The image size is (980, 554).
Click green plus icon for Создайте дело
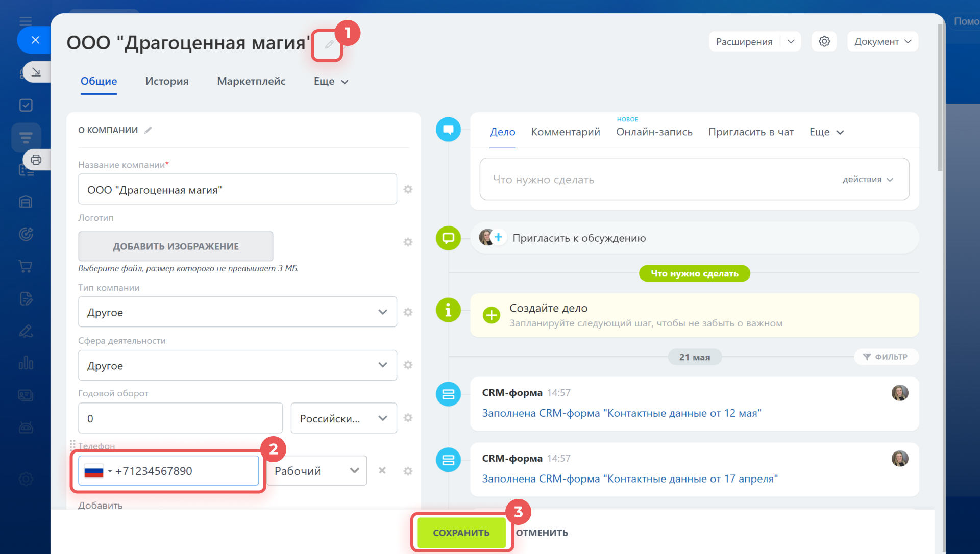(x=491, y=315)
